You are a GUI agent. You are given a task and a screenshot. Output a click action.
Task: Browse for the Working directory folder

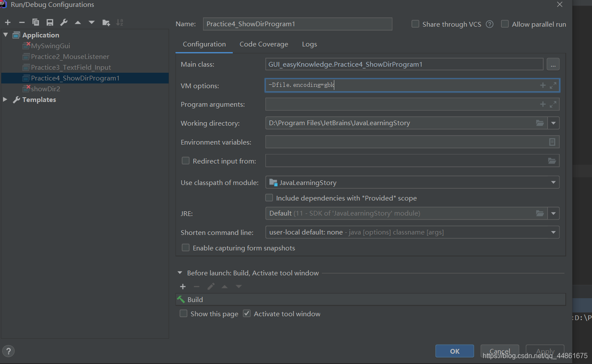pyautogui.click(x=540, y=123)
